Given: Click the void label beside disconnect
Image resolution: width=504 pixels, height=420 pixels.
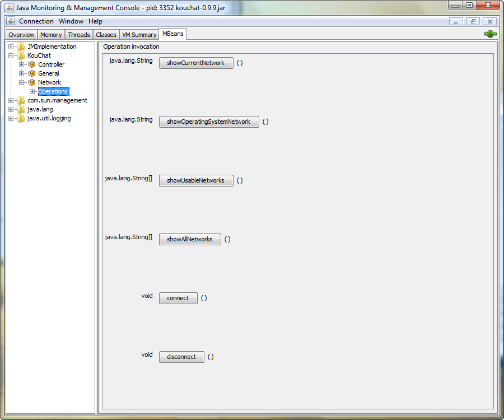Looking at the screenshot, I should tap(147, 355).
